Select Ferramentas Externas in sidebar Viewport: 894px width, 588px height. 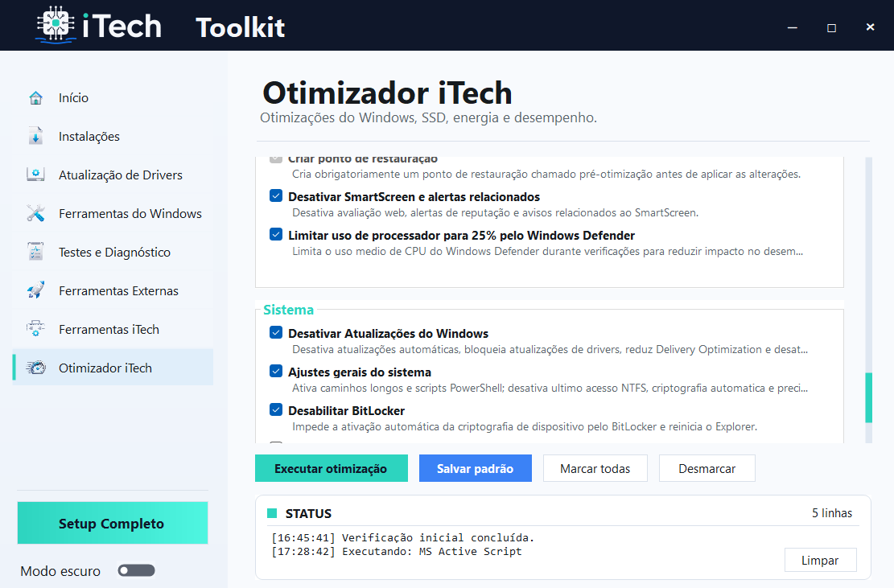click(113, 290)
